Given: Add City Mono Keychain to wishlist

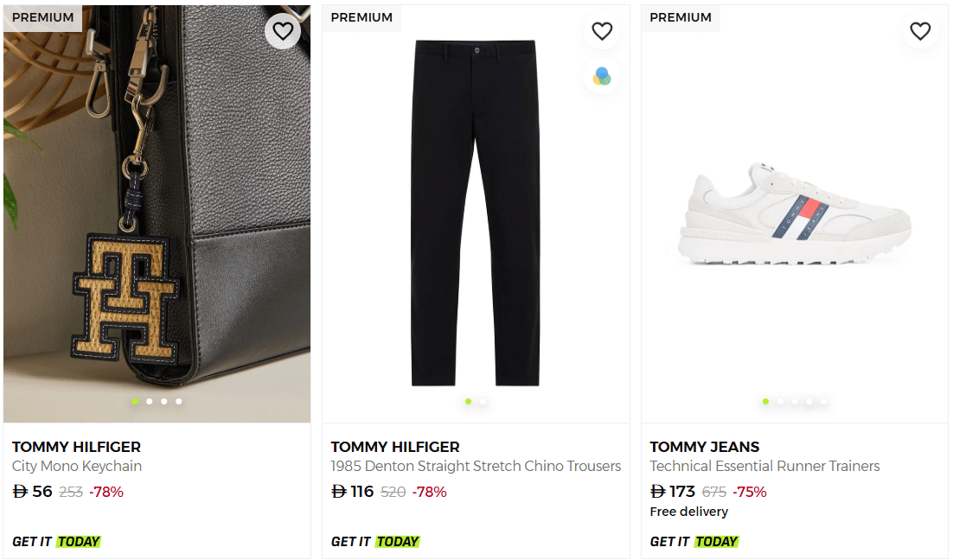Looking at the screenshot, I should tap(283, 32).
